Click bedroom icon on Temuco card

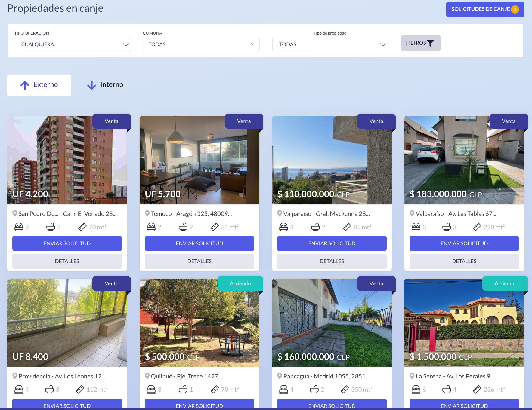(x=151, y=227)
